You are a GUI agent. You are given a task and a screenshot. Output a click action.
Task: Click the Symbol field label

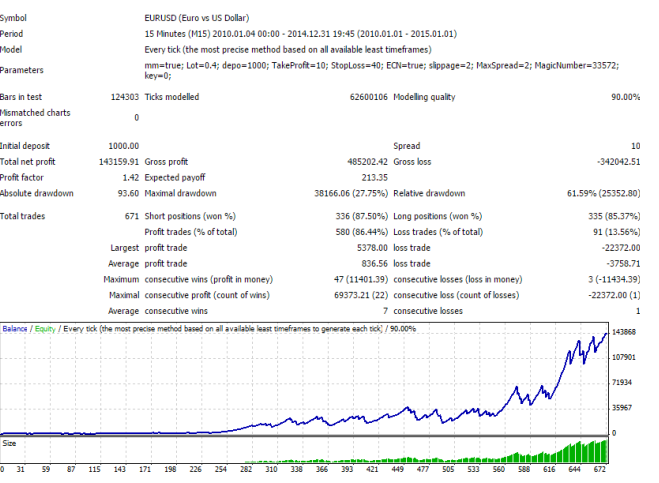(x=13, y=18)
